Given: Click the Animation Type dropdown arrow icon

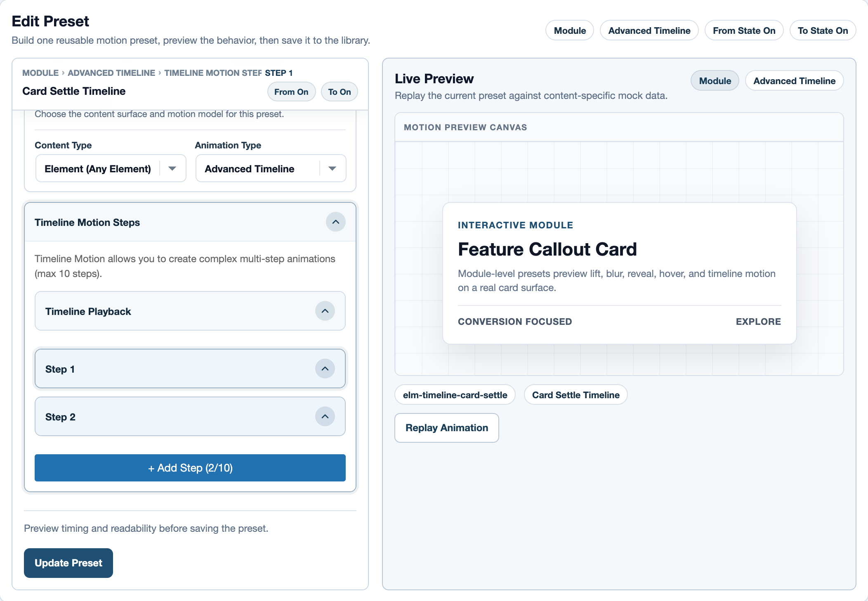Looking at the screenshot, I should click(333, 169).
